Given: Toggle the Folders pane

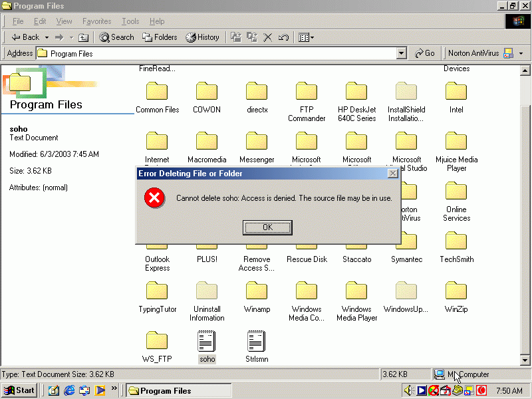Looking at the screenshot, I should pos(160,37).
